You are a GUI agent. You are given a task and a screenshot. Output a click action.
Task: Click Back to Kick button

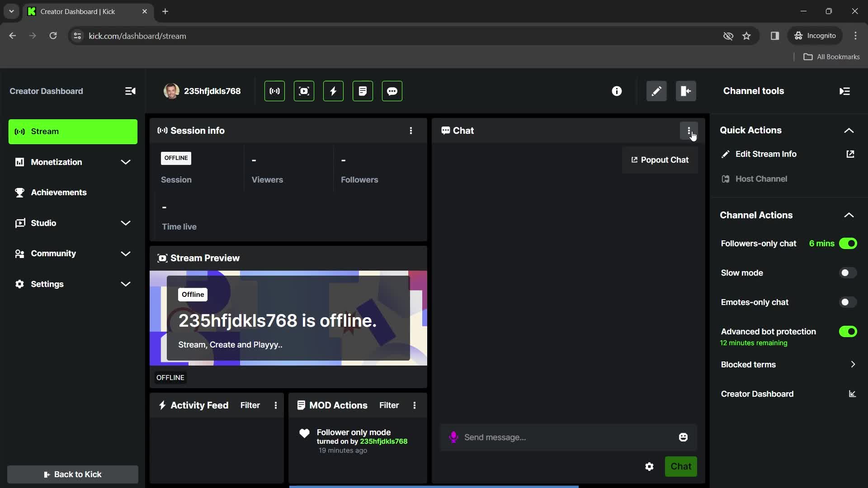[73, 474]
